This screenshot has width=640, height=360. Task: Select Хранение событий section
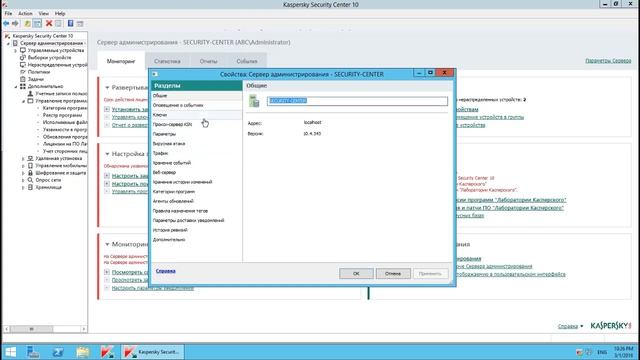[197, 163]
